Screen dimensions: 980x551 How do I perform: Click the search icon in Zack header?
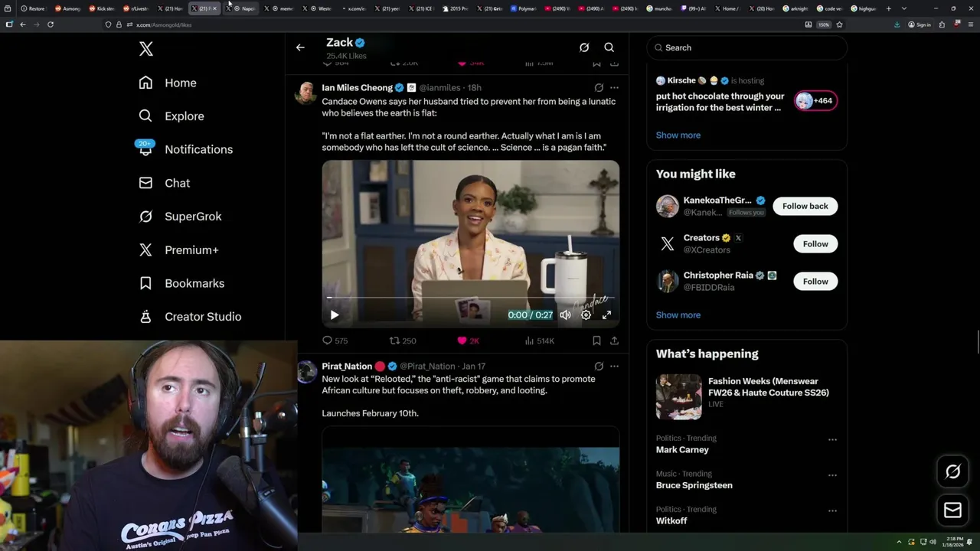coord(609,47)
